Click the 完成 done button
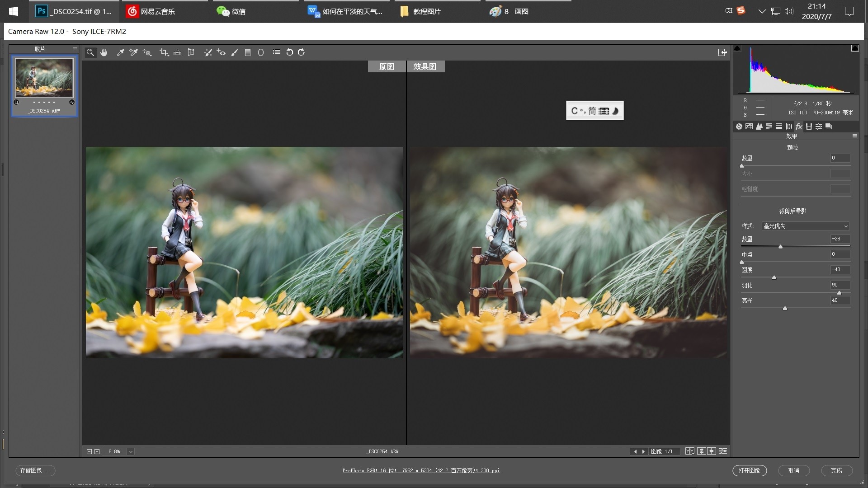 click(836, 470)
